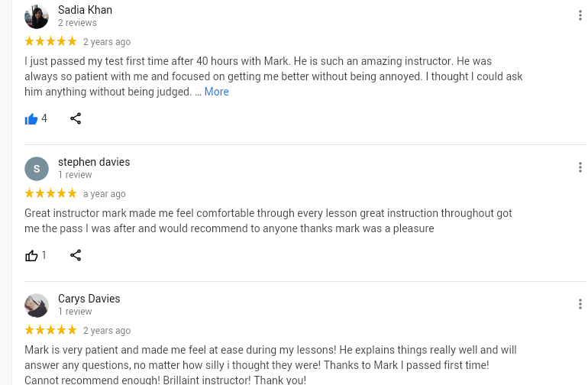Open stephen davies' profile name link

[x=94, y=162]
